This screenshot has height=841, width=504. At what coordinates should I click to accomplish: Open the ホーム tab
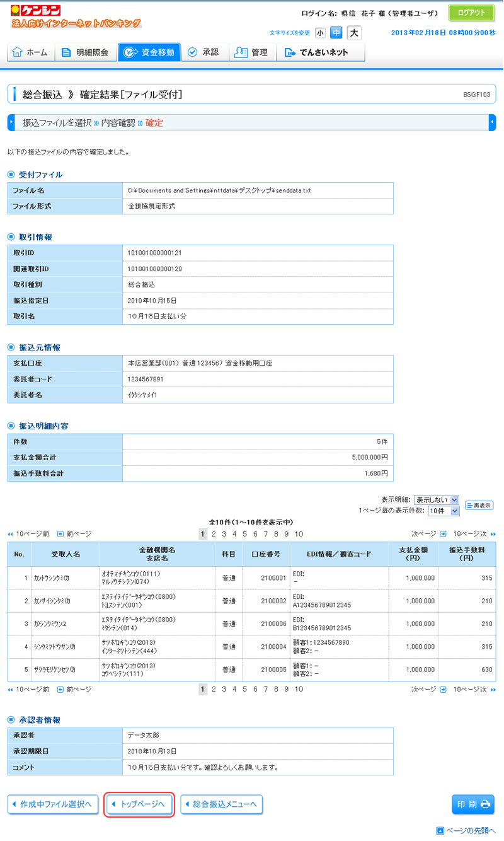click(30, 52)
